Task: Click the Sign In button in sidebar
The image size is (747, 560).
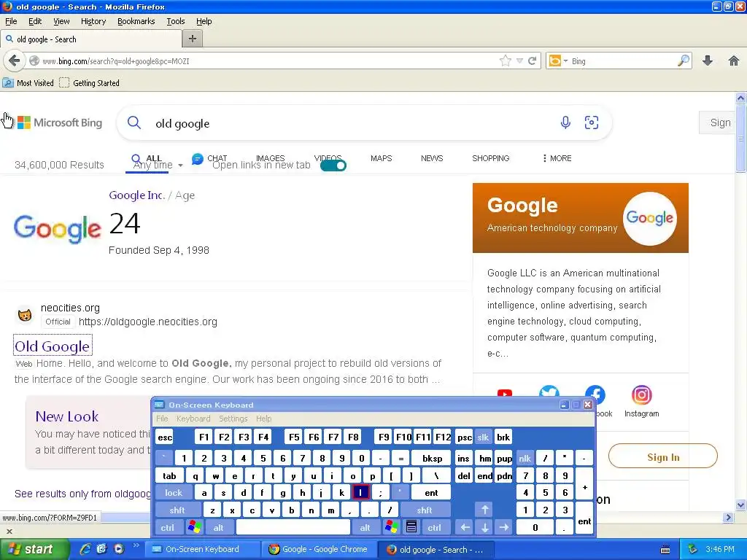Action: (x=662, y=456)
